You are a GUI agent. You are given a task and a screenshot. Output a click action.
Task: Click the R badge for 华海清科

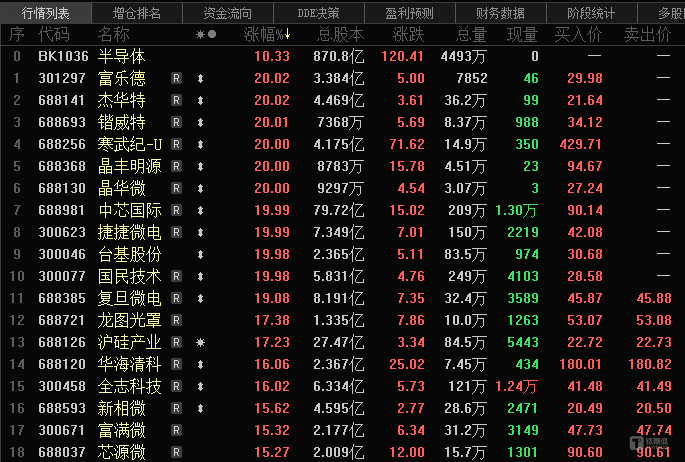click(x=176, y=364)
